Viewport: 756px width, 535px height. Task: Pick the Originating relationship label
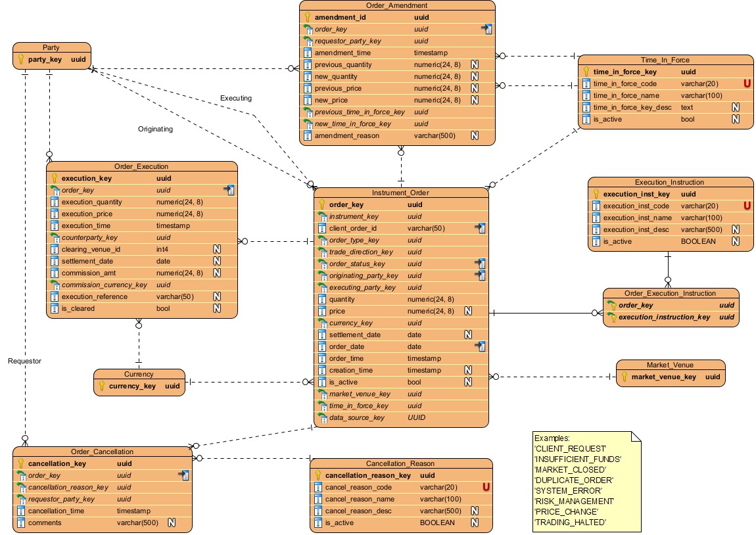(155, 129)
